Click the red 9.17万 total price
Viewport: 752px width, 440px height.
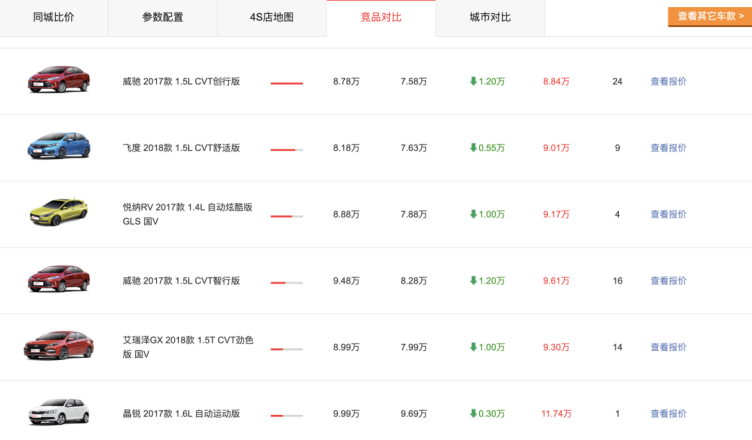click(x=556, y=214)
